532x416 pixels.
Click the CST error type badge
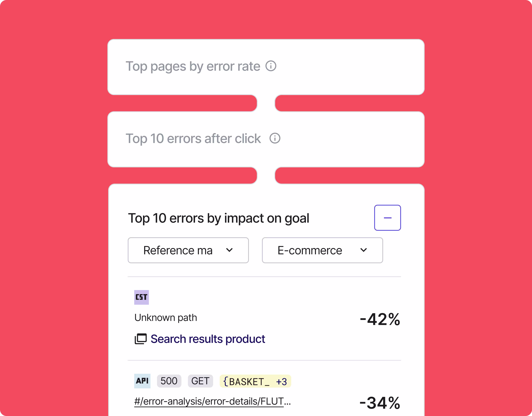(141, 297)
